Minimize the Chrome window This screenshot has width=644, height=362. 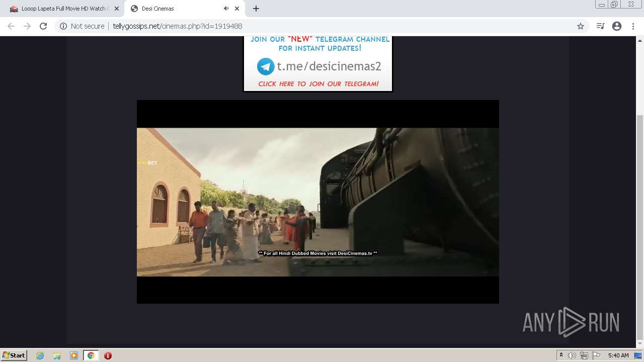(602, 4)
